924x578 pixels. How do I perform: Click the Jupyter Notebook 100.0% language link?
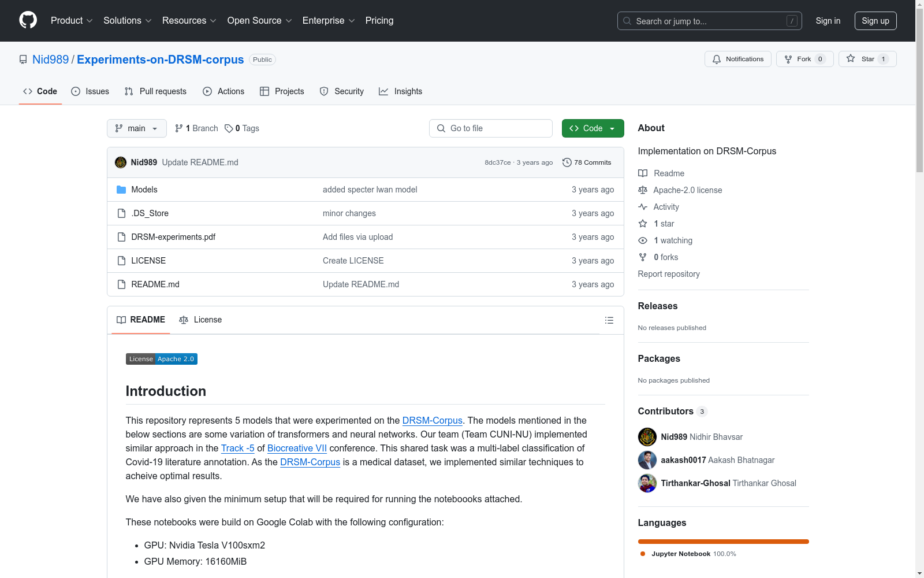pos(688,554)
